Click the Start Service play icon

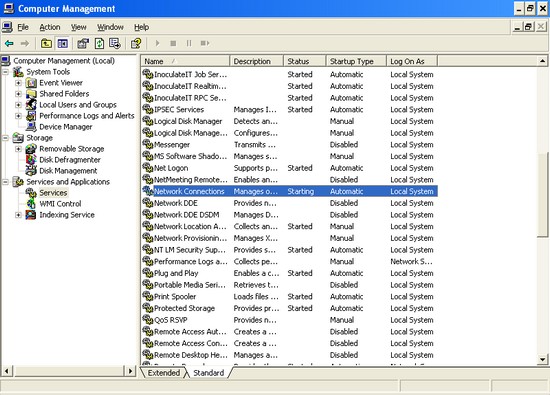click(x=157, y=43)
